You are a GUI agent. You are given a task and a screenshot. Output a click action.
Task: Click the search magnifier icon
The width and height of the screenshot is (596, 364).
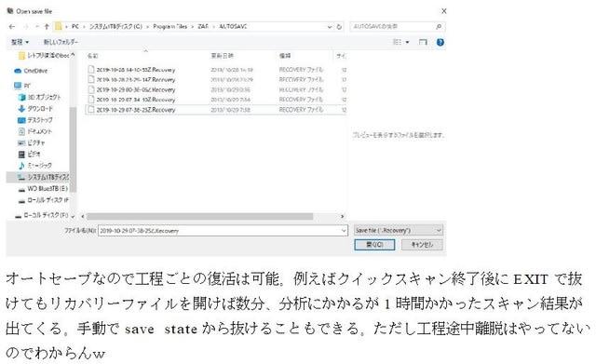pos(439,27)
